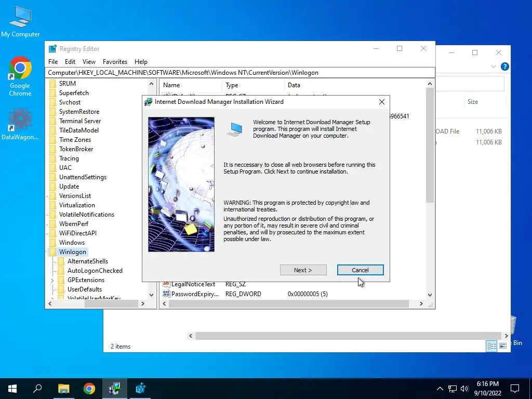
Task: Switch Explorer to large icons view
Action: tap(503, 345)
